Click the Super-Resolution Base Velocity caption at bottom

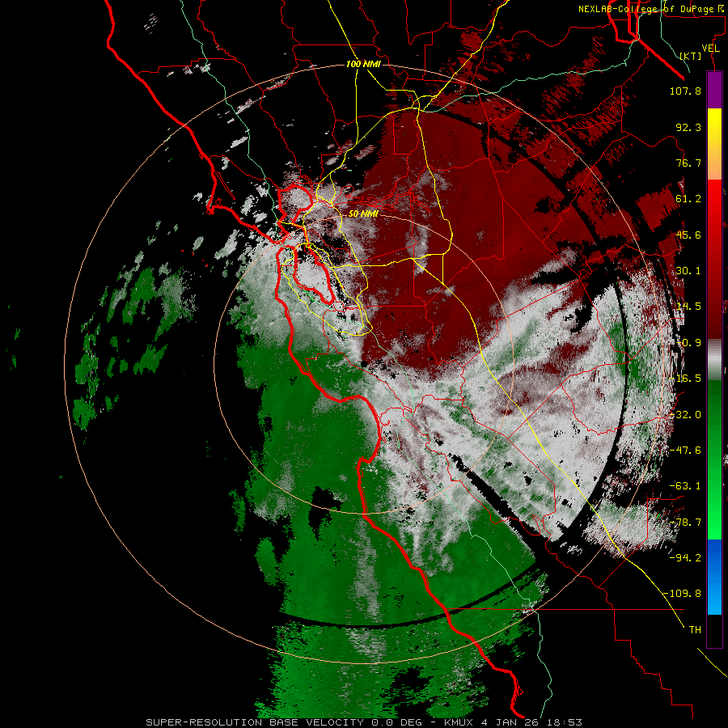[363, 722]
